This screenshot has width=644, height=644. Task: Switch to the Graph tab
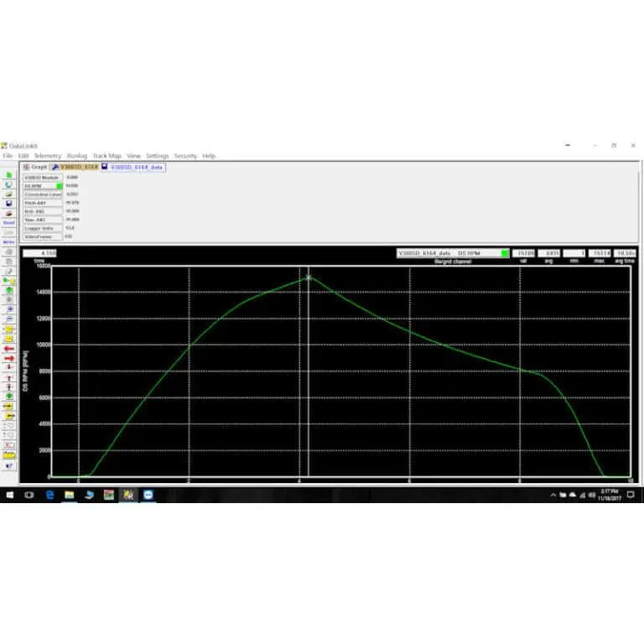[x=34, y=167]
